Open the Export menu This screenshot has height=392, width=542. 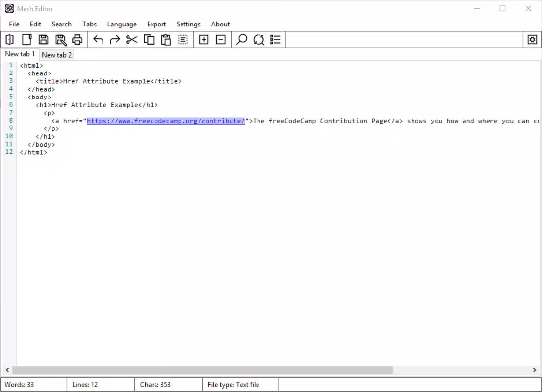point(156,24)
